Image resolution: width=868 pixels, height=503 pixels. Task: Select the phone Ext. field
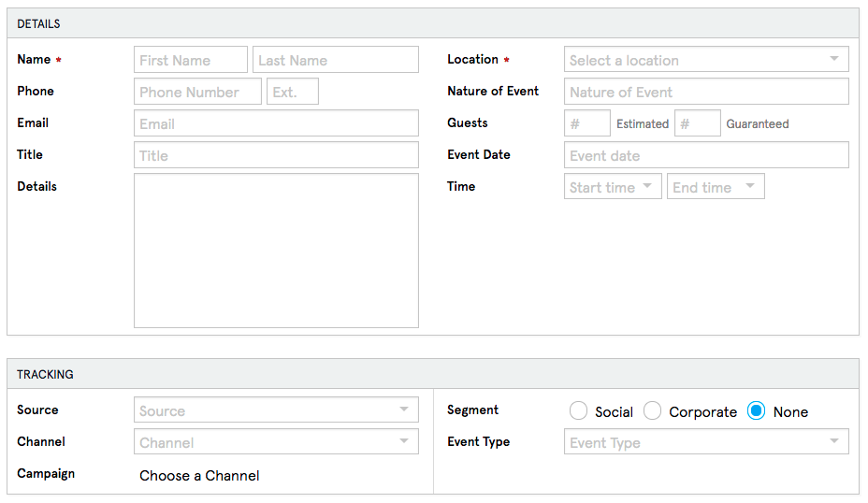coord(293,92)
